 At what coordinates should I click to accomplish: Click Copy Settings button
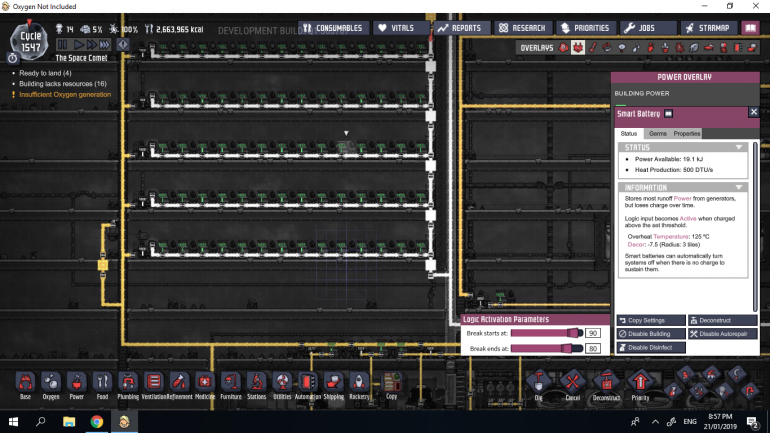click(x=651, y=320)
